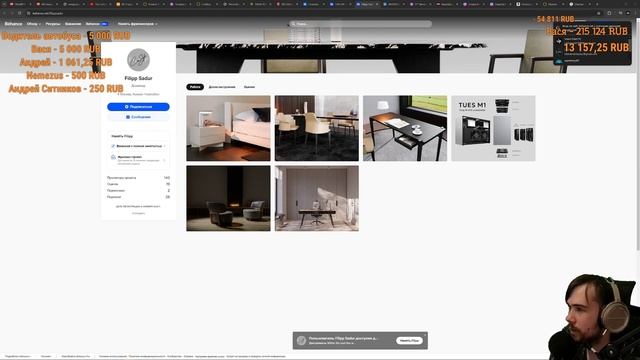This screenshot has height=360, width=640.
Task: Select the Filipp Sadur profile name
Action: coord(138,78)
